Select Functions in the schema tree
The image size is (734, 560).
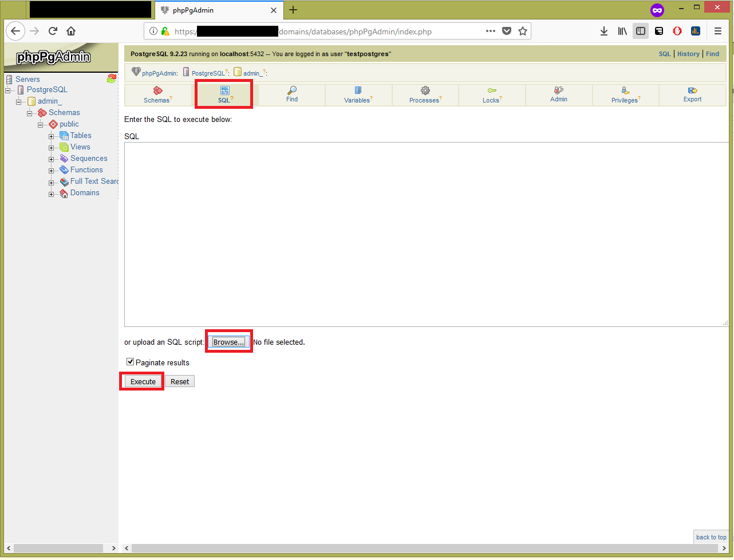click(x=86, y=170)
